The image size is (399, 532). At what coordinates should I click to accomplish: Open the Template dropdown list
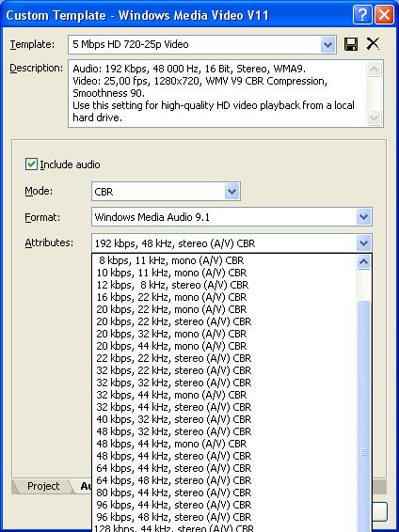click(x=327, y=45)
